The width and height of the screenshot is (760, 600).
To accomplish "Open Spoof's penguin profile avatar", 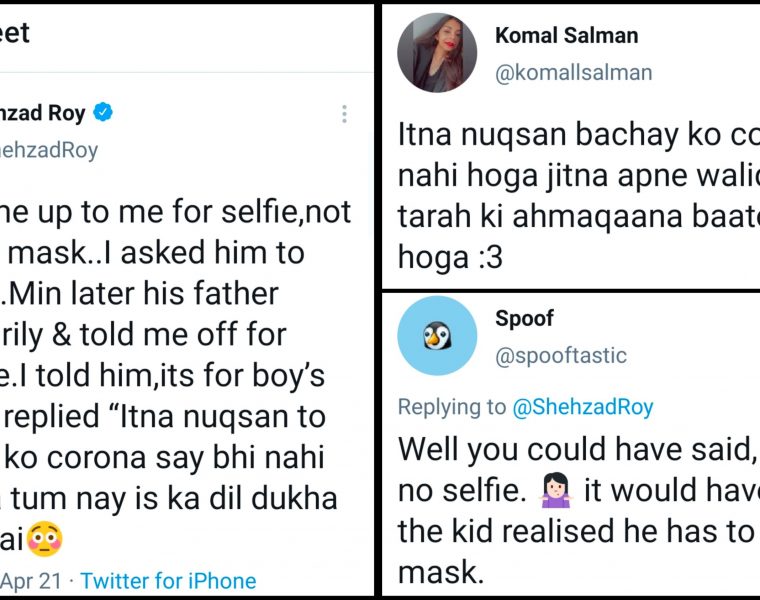I will coord(437,336).
